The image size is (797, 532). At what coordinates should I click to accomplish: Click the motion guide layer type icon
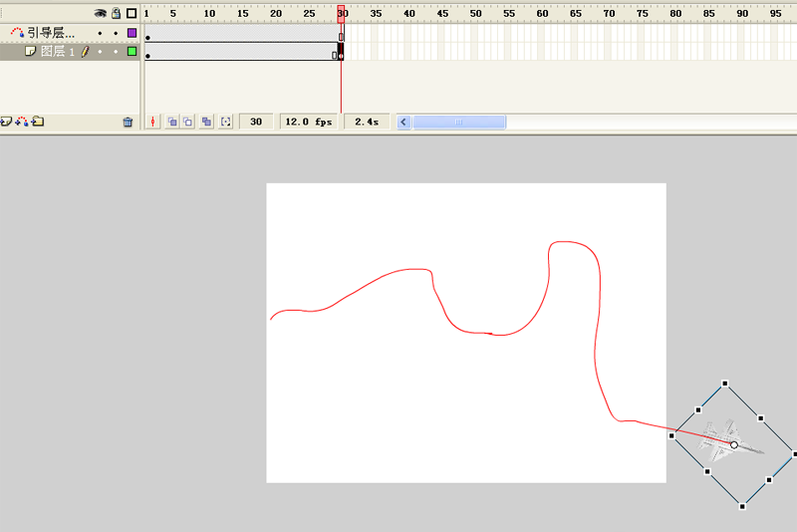(x=17, y=34)
